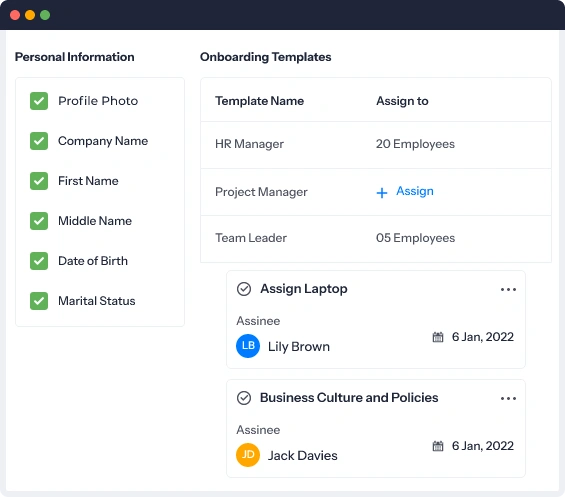The width and height of the screenshot is (565, 497).
Task: Click Lily Brown's LB avatar
Action: pyautogui.click(x=248, y=346)
